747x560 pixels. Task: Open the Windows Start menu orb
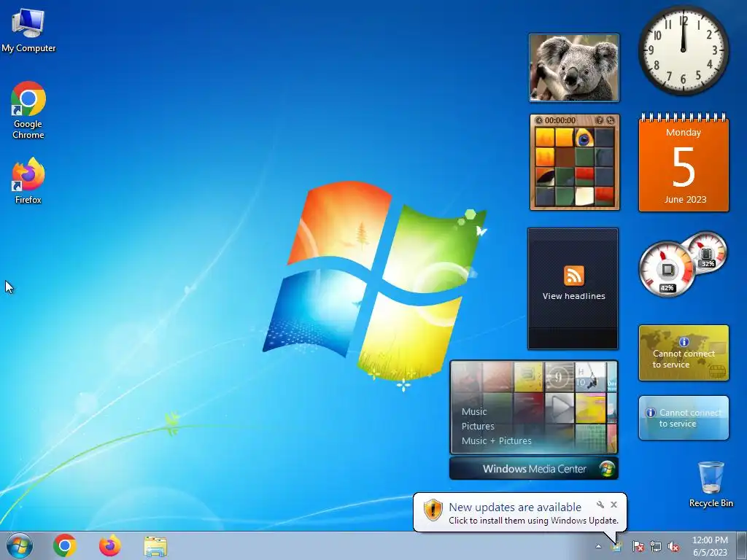pyautogui.click(x=20, y=545)
